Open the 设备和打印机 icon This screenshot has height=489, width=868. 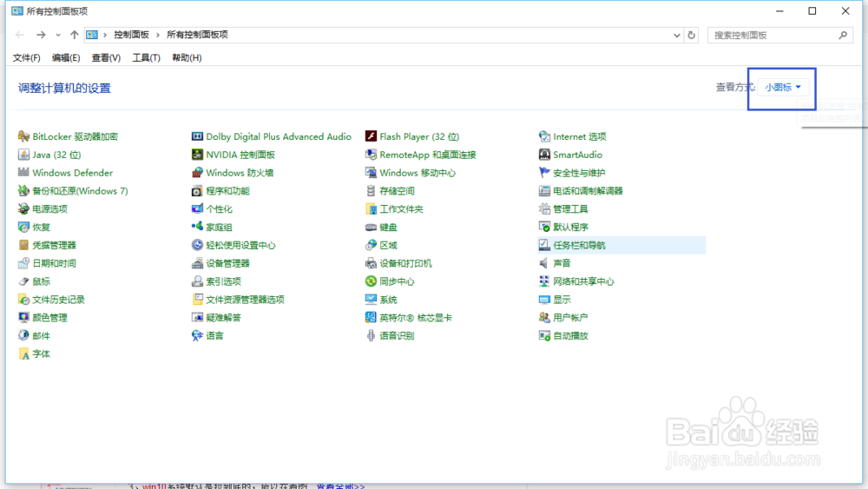coord(371,263)
